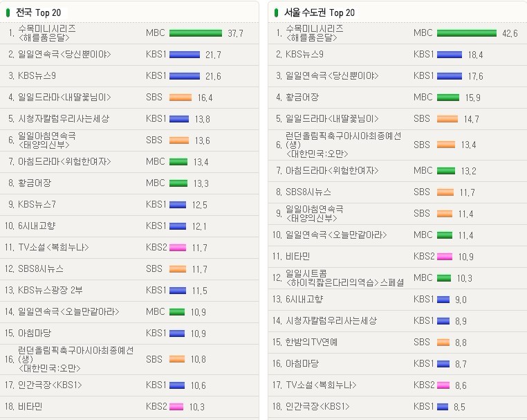
Task: Click 런던올림픽축구 entry ranked 16 in 전국
Action: pos(75,360)
